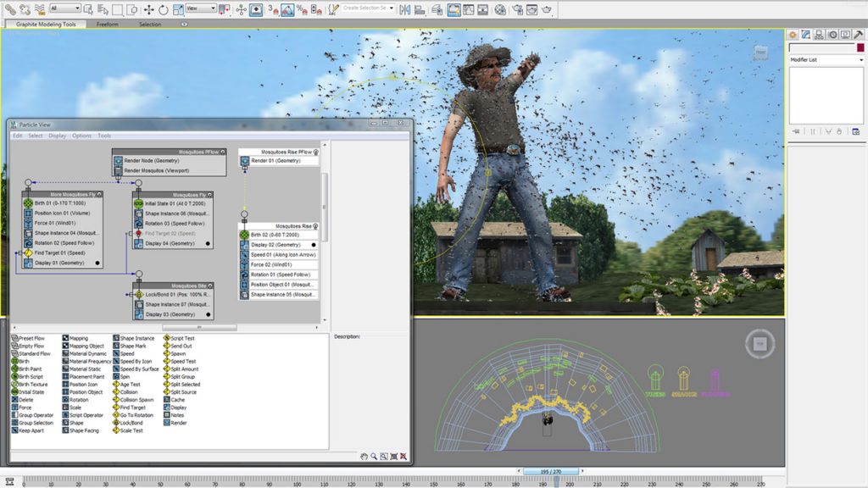Viewport: 868px width, 488px height.
Task: Click the teapot Render icon in toolbar
Action: click(547, 9)
